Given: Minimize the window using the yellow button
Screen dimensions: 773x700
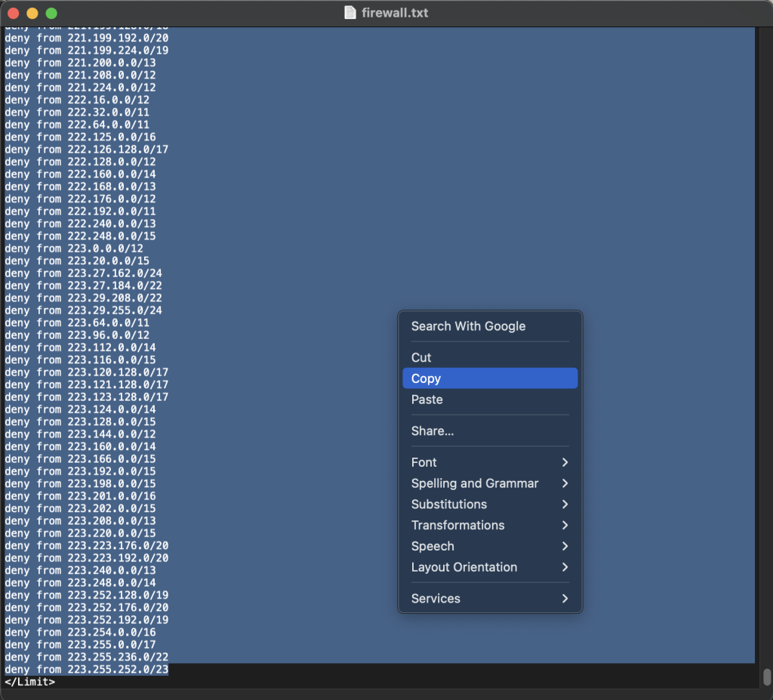Looking at the screenshot, I should point(32,14).
